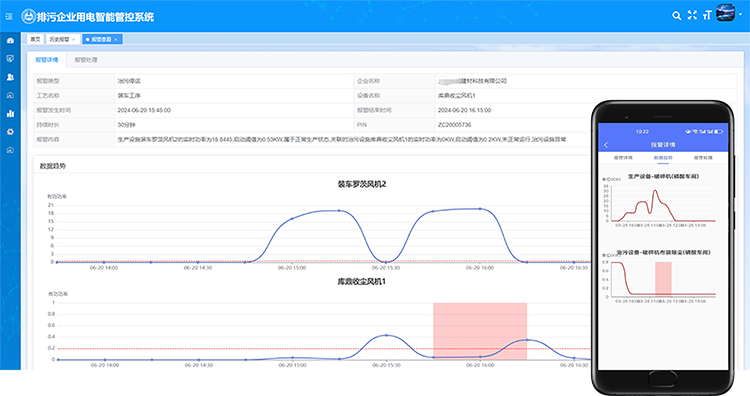
Task: Click the 报警内容 description text row
Action: point(342,140)
